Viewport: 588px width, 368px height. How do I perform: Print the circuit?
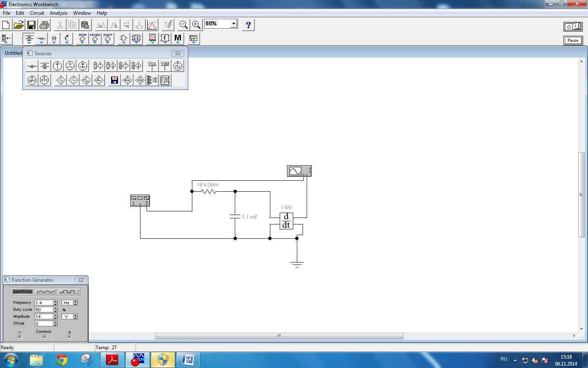(44, 25)
